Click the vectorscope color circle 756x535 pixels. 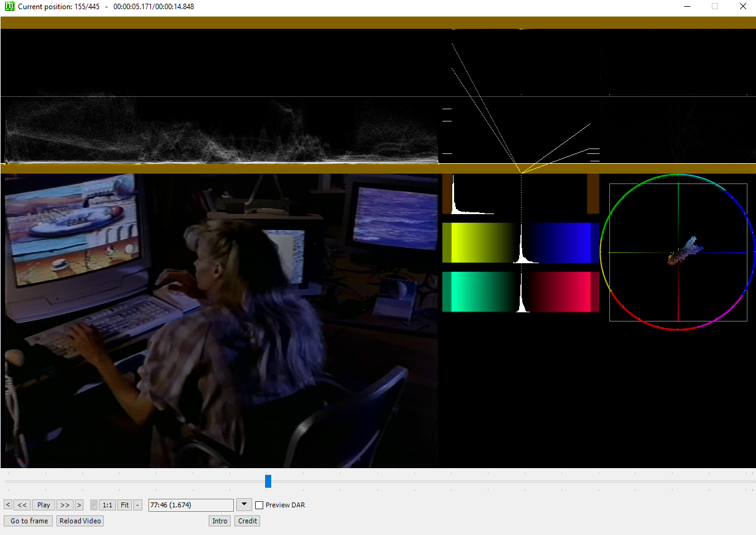pos(678,252)
